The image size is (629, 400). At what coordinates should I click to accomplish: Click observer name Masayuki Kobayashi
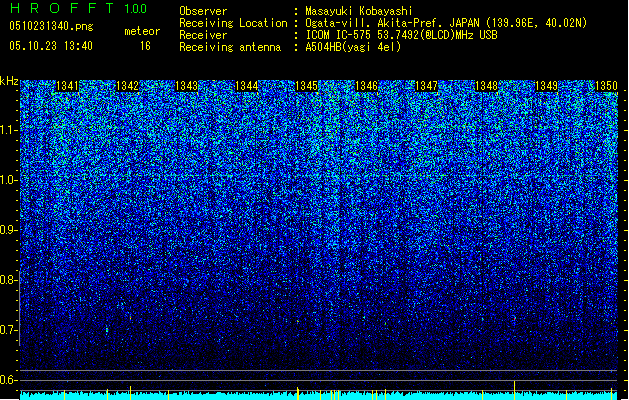point(359,11)
